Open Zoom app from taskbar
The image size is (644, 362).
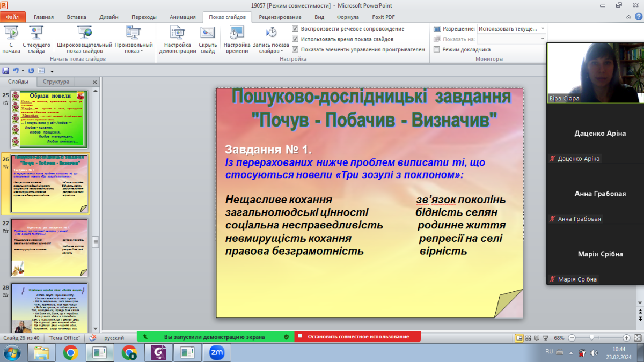coord(217,352)
